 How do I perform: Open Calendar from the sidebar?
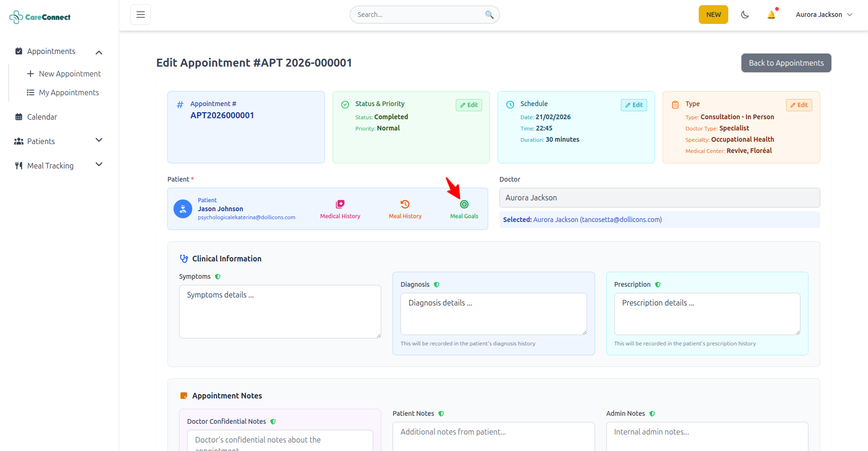42,117
